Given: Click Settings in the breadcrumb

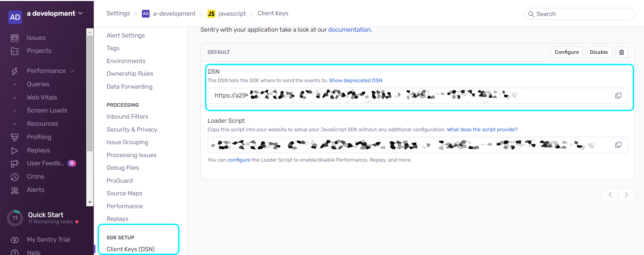Looking at the screenshot, I should (118, 13).
